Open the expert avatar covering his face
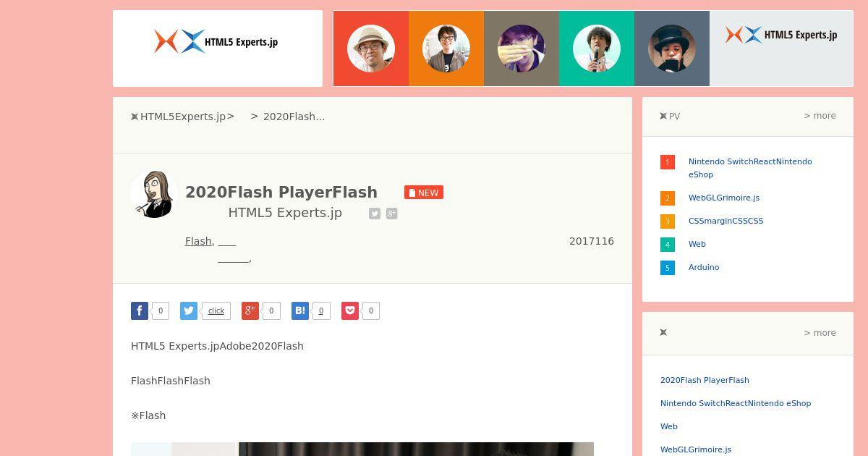This screenshot has height=456, width=868. (x=522, y=48)
